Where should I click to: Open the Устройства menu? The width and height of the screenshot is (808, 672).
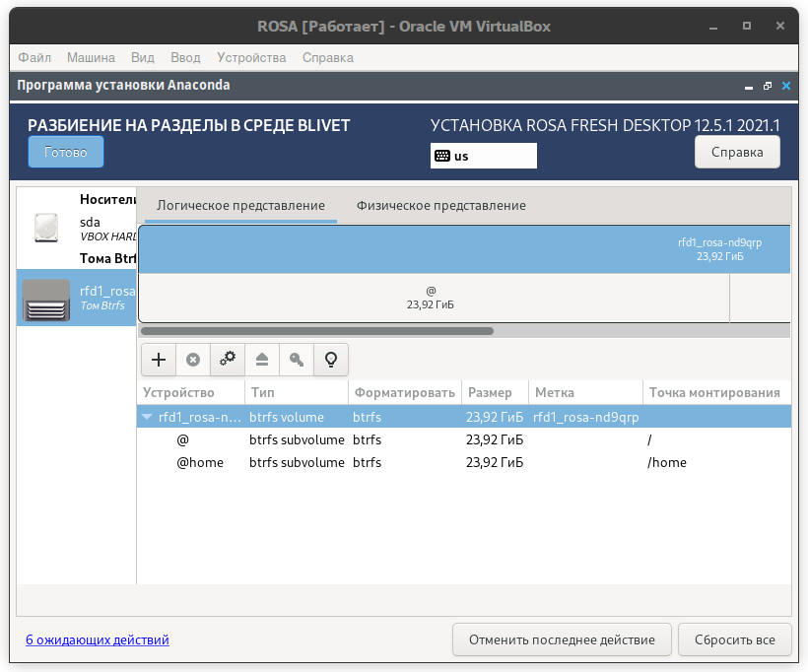251,58
